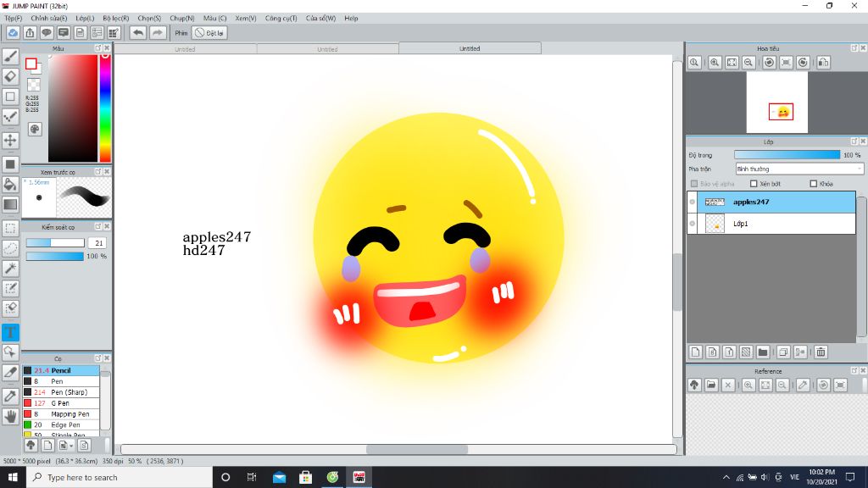Toggle the Bảo vệ alpha checkbox
Screen dimensions: 868x488
point(693,184)
